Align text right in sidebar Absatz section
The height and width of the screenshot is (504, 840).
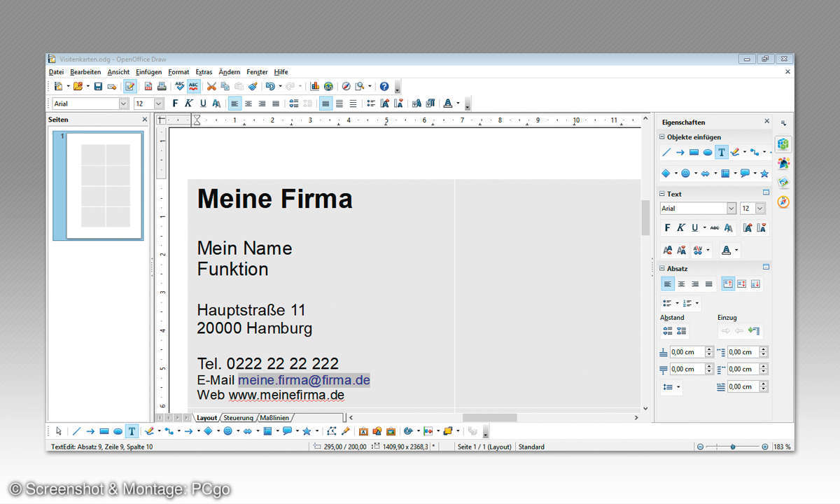(695, 283)
